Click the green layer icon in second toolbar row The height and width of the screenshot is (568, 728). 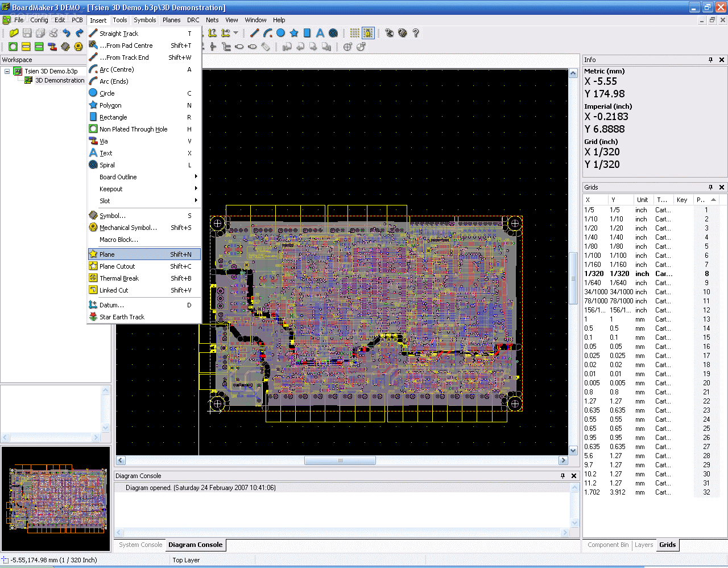pyautogui.click(x=39, y=47)
